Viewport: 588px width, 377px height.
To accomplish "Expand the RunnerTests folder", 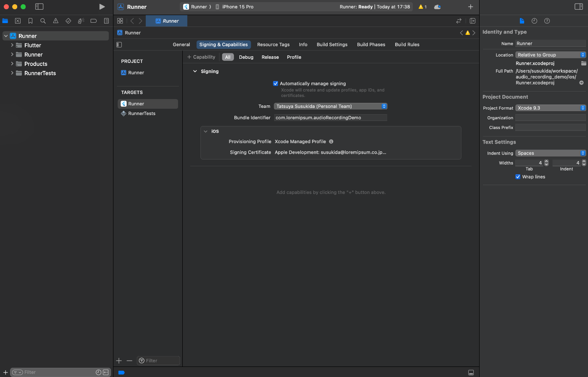I will [12, 73].
